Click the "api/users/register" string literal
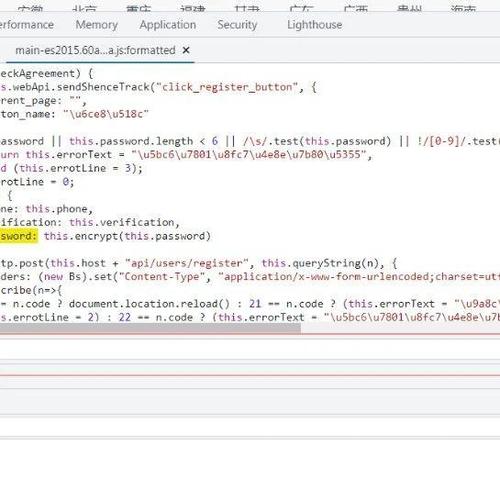Screen dimensions: 500x501 187,263
